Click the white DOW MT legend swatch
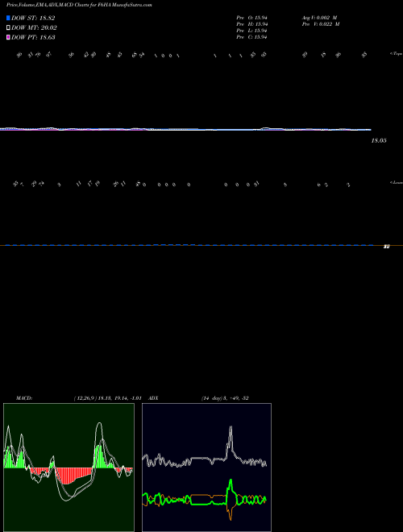The width and height of the screenshot is (403, 532). tap(8, 28)
